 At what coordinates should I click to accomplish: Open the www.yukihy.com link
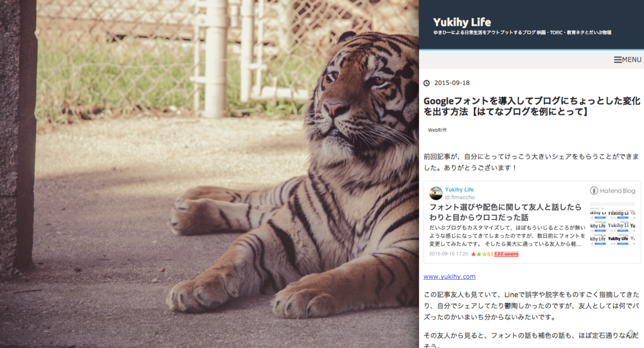pyautogui.click(x=449, y=277)
